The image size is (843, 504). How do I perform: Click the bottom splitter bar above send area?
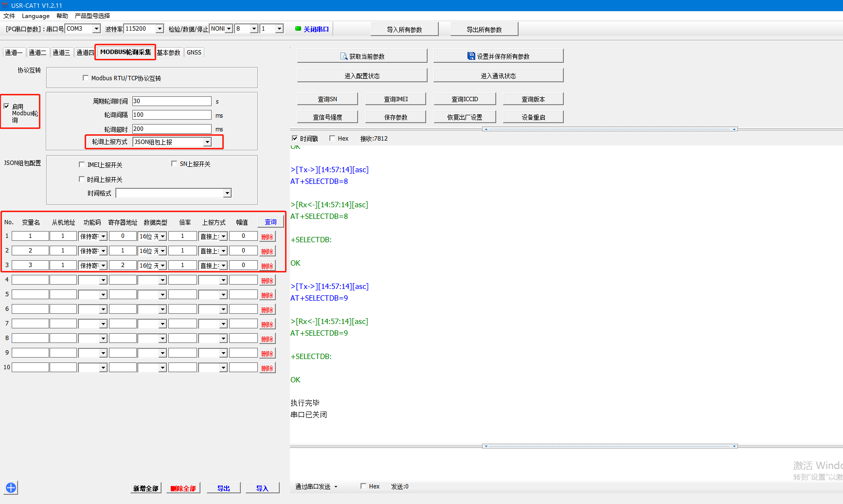coord(610,446)
